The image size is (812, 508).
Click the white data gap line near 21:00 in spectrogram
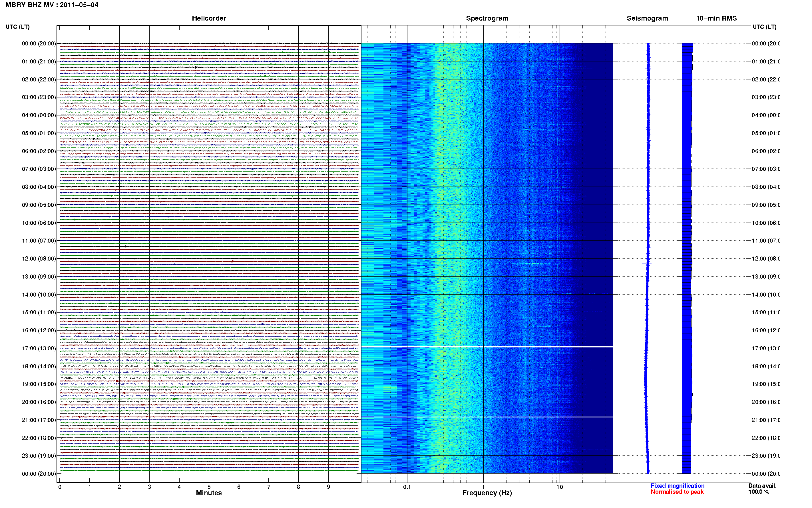[x=487, y=417]
